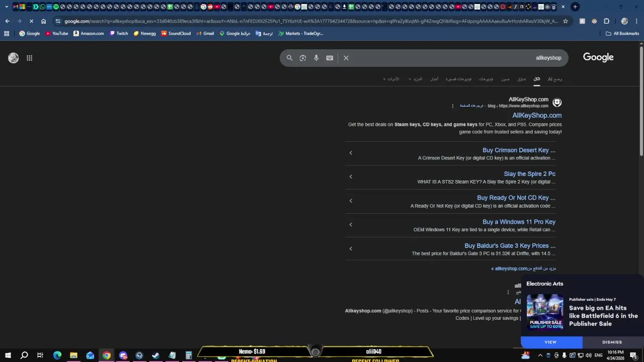Switch to the الكل (All) tab
The image size is (644, 362).
tap(537, 79)
